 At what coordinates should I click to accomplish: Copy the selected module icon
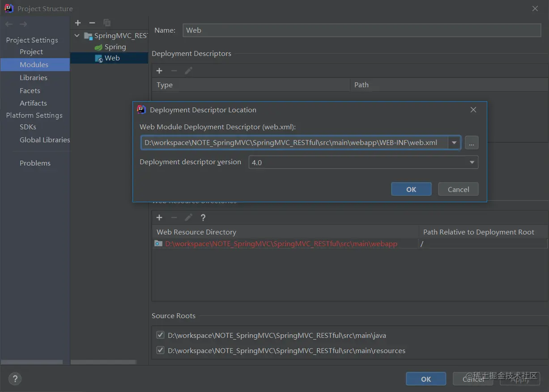106,23
